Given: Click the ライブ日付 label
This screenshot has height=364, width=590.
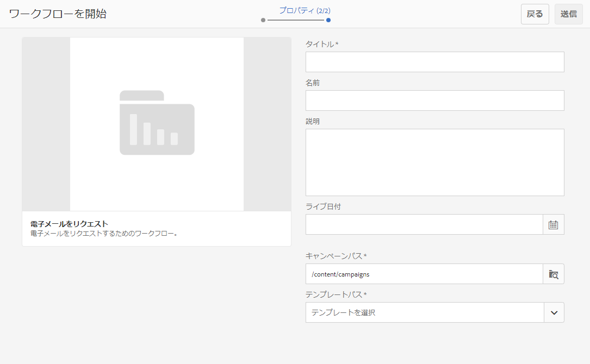Looking at the screenshot, I should point(323,206).
